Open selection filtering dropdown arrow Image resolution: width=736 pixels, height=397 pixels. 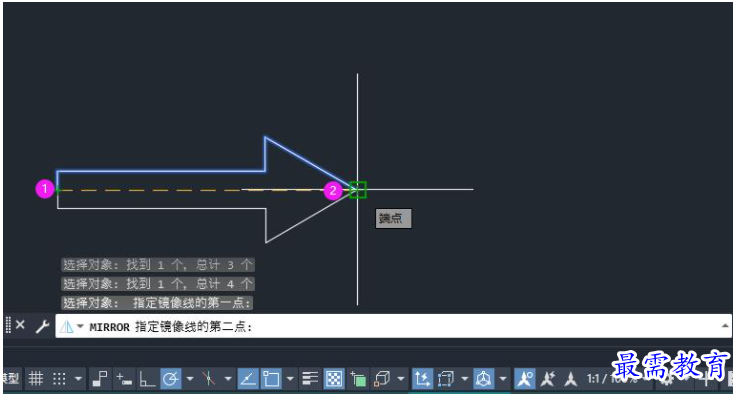click(x=465, y=379)
